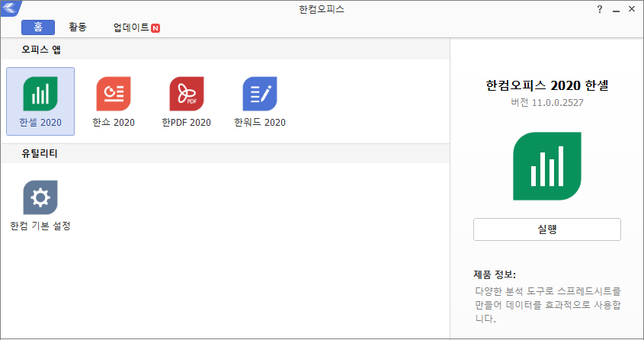Click the 한컴 기본 설정 label text
This screenshot has height=340, width=644.
[40, 226]
